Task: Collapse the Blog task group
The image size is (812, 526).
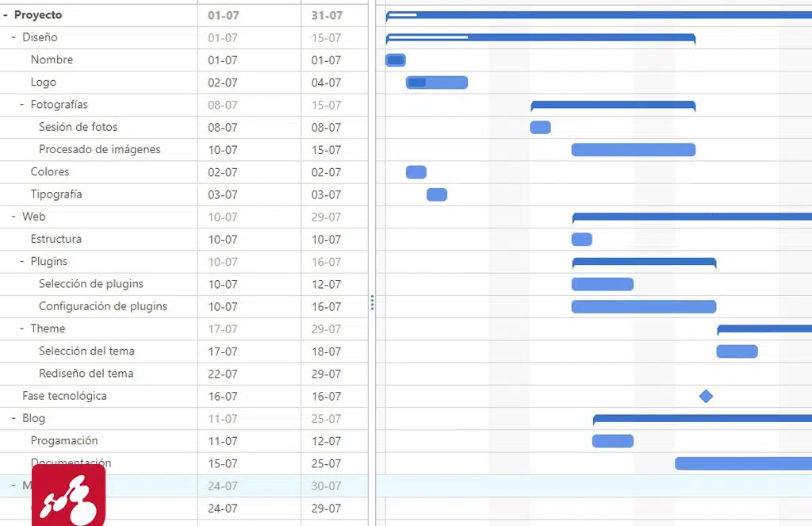Action: 13,418
